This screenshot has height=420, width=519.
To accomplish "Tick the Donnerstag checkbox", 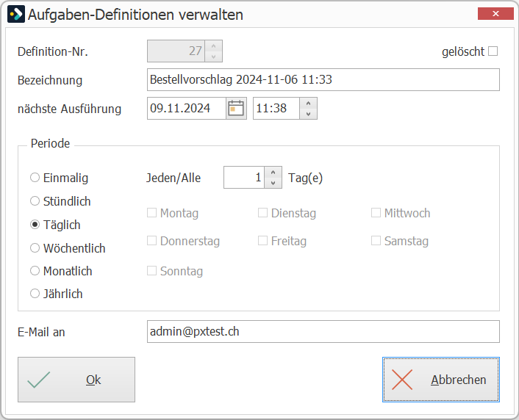I will tap(151, 240).
